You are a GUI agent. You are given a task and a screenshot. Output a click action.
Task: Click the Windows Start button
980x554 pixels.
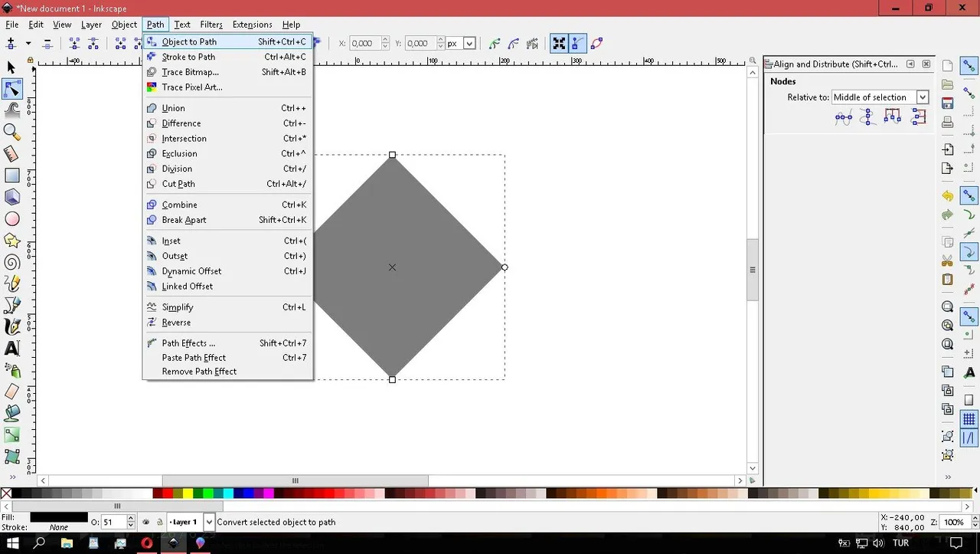pyautogui.click(x=13, y=543)
